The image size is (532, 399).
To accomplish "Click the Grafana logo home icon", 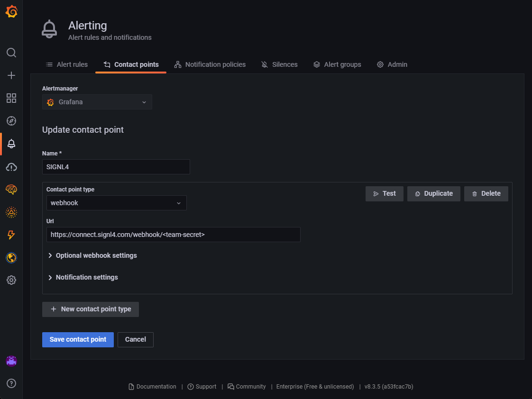I will point(11,11).
